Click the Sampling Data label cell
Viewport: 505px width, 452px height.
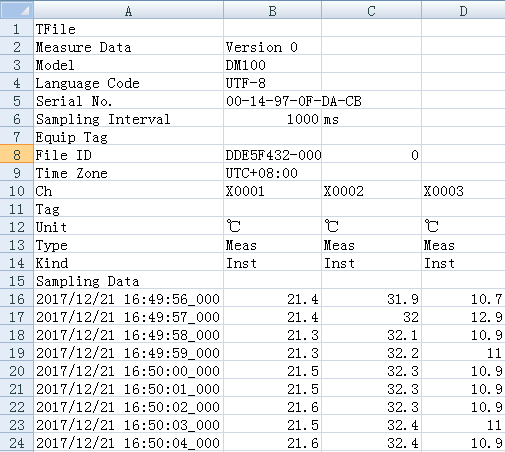tap(128, 281)
